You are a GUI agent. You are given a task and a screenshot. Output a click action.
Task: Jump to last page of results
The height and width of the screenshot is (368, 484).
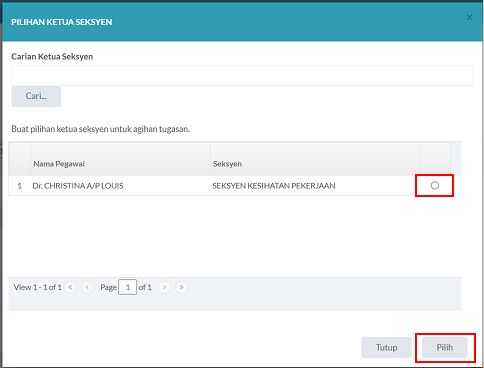pos(182,287)
